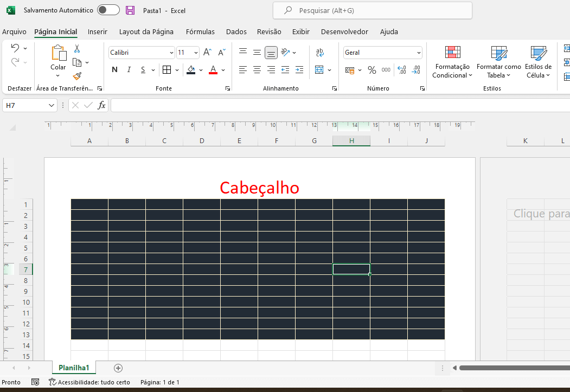Toggle merge and center button
The width and height of the screenshot is (570, 392).
pos(319,70)
